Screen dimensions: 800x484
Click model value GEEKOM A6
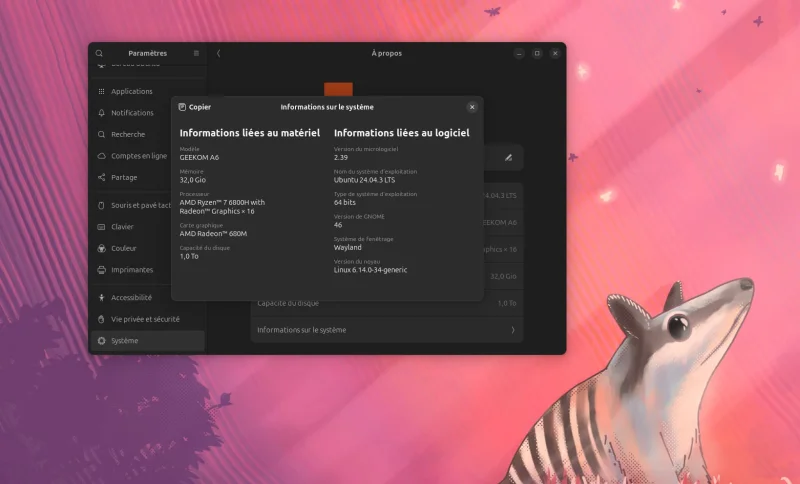pos(199,158)
